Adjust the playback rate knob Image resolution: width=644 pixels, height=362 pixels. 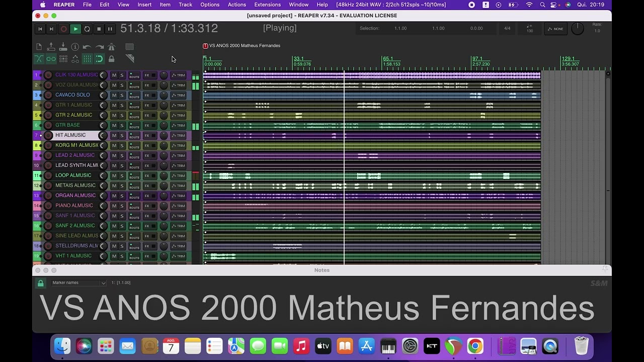(578, 29)
